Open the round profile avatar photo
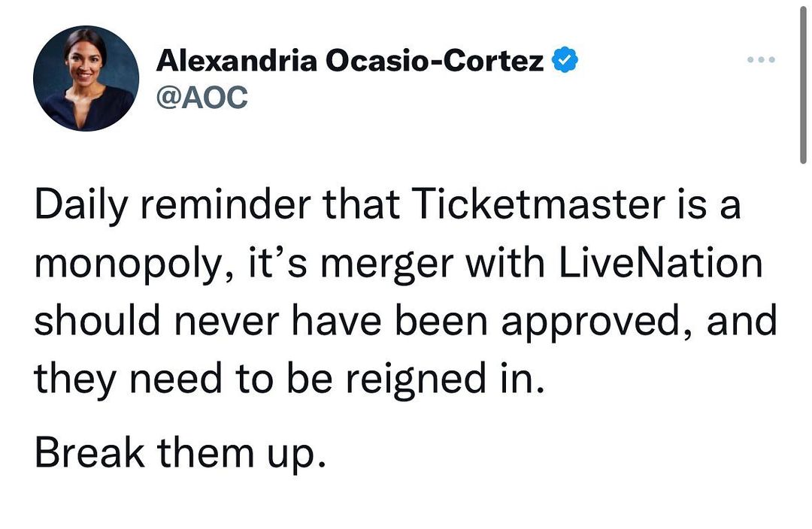Viewport: 812px width, 529px height. [86, 79]
